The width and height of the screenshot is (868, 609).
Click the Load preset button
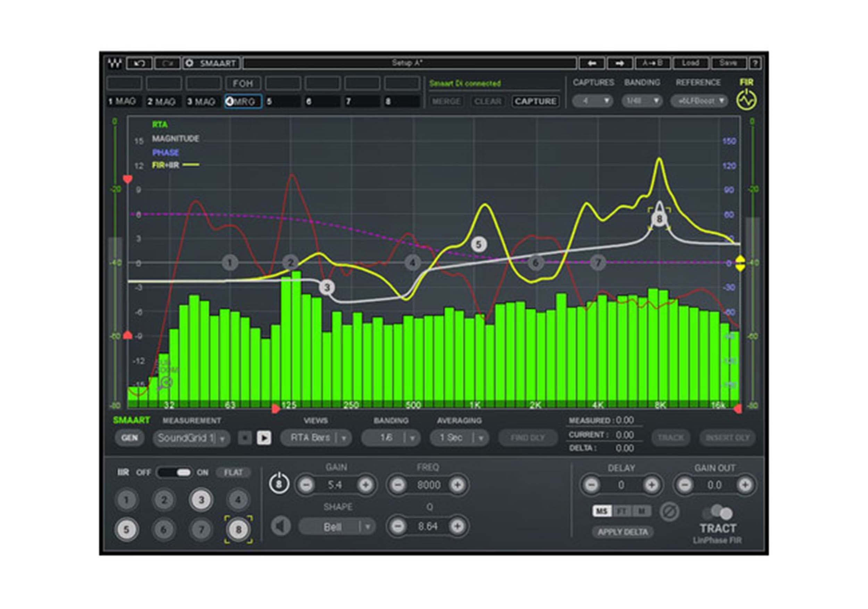click(x=690, y=63)
